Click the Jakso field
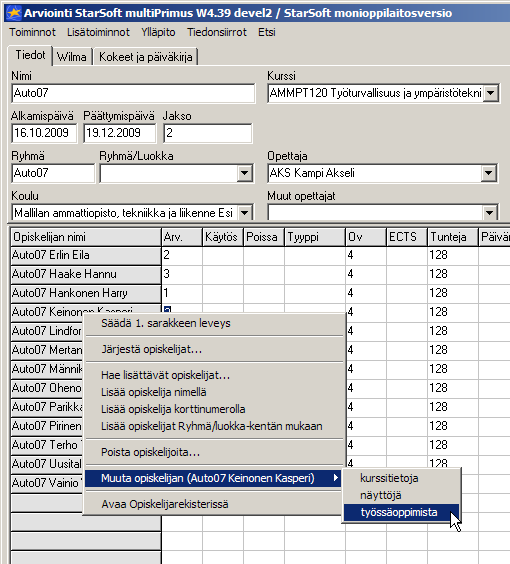Image resolution: width=510 pixels, height=564 pixels. coord(208,133)
